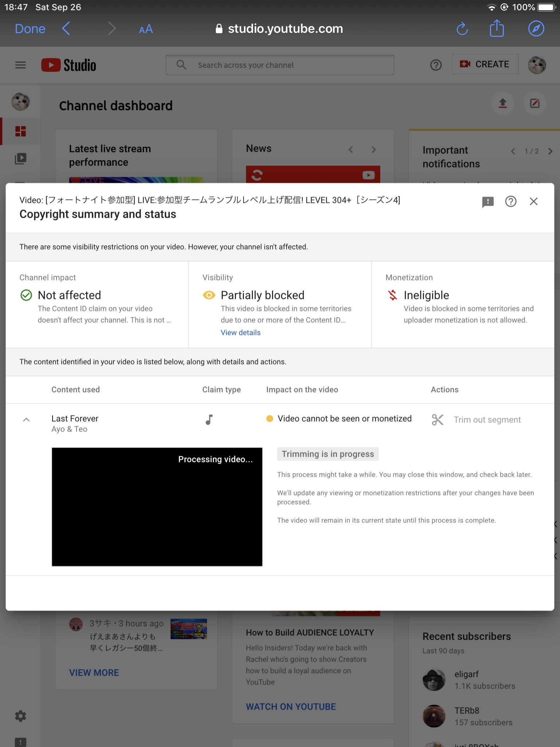Tap the studio.youtube.com address bar

[x=279, y=28]
